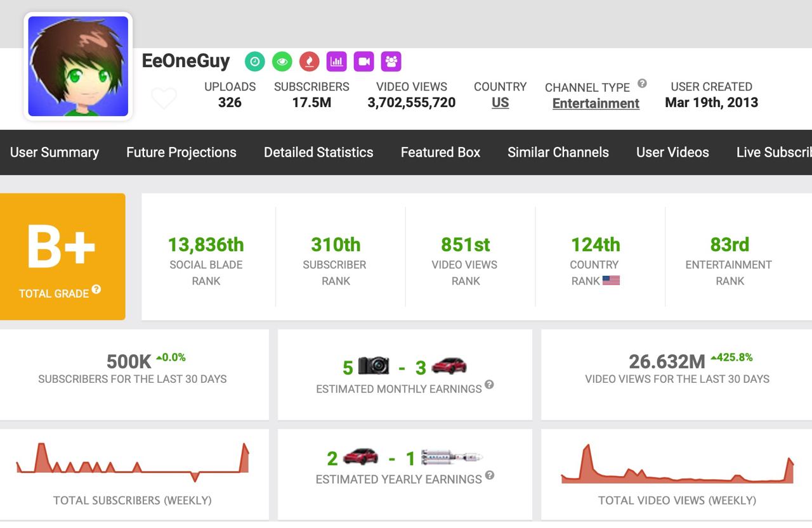Screen dimensions: 812x528
Task: Click the teal clock badge icon
Action: click(x=255, y=61)
